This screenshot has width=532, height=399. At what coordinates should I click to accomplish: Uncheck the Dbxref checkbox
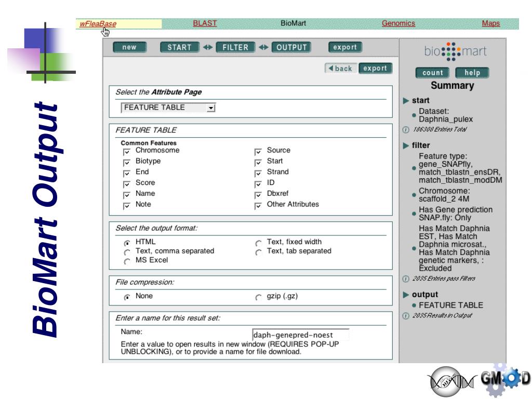pos(258,195)
